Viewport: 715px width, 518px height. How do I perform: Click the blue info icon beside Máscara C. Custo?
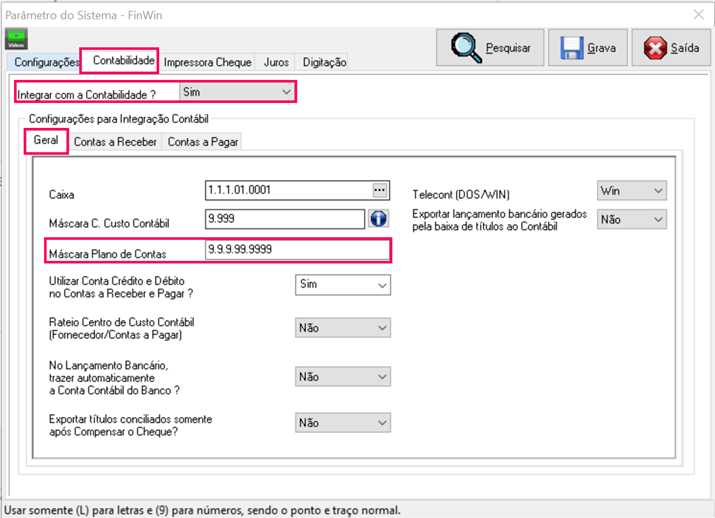(379, 220)
